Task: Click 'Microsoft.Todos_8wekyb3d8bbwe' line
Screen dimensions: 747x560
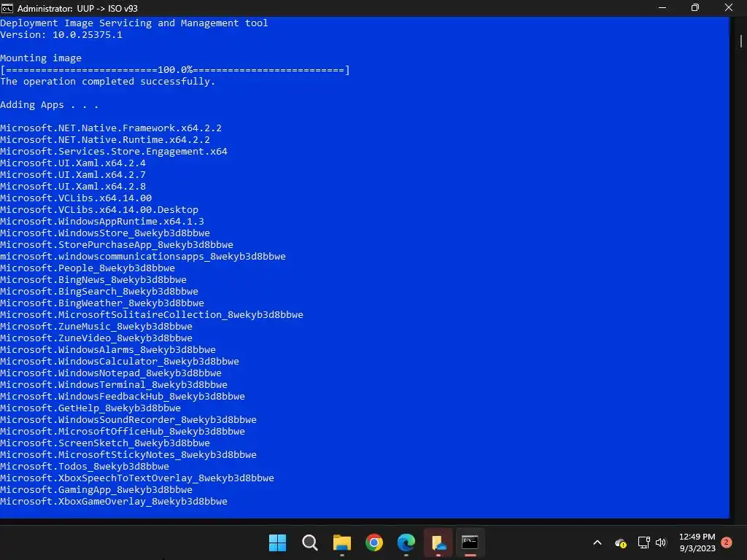Action: 85,467
